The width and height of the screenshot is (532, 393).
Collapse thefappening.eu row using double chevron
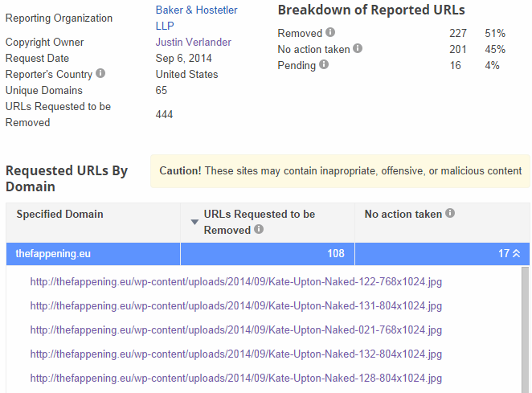516,254
